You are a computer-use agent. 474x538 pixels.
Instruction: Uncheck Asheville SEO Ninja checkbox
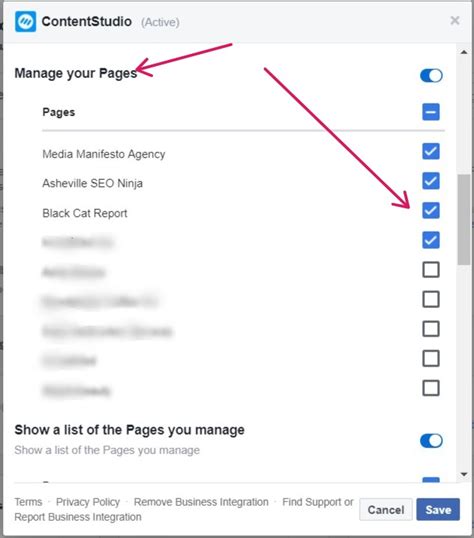point(431,181)
